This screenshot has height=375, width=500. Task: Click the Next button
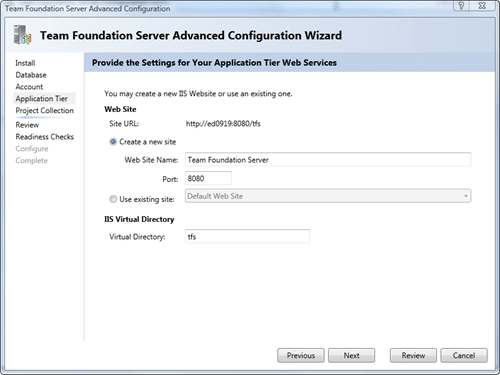pyautogui.click(x=351, y=355)
